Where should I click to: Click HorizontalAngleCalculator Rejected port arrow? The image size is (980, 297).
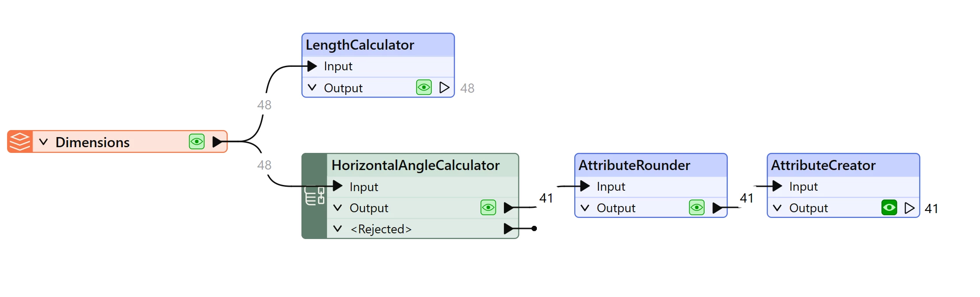(x=509, y=228)
